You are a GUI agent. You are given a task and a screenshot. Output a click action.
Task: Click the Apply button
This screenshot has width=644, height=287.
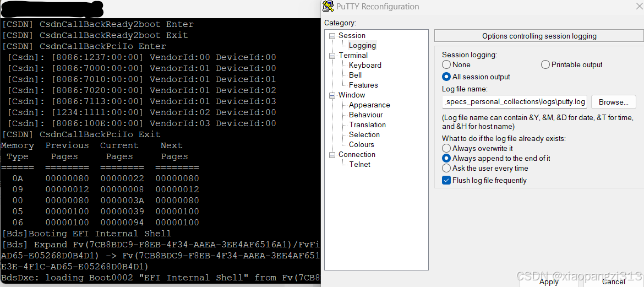pyautogui.click(x=549, y=281)
